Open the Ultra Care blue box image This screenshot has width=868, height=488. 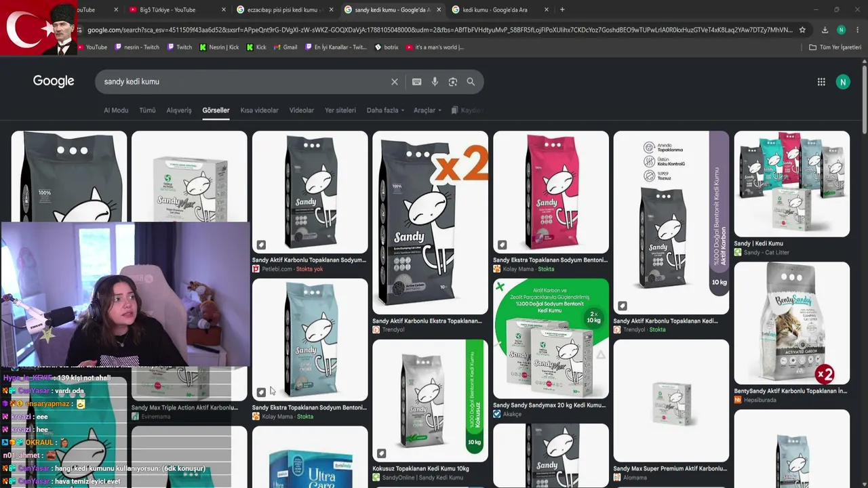coord(310,457)
